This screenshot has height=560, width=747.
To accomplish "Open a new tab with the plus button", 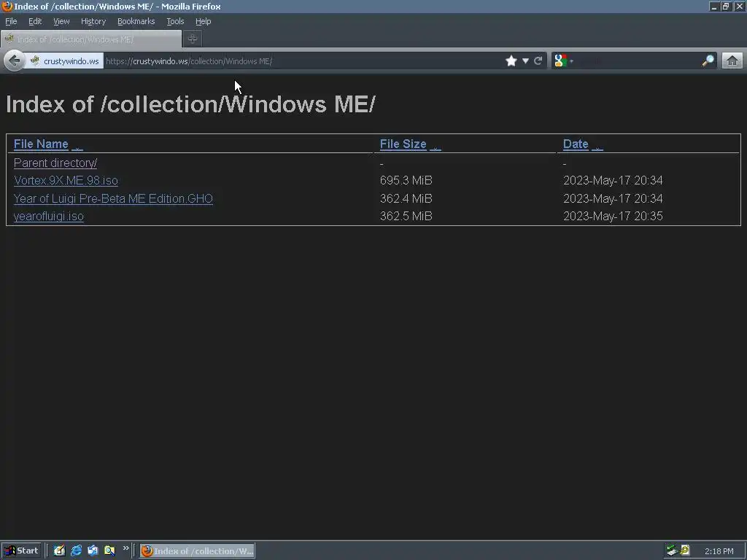I will point(193,39).
